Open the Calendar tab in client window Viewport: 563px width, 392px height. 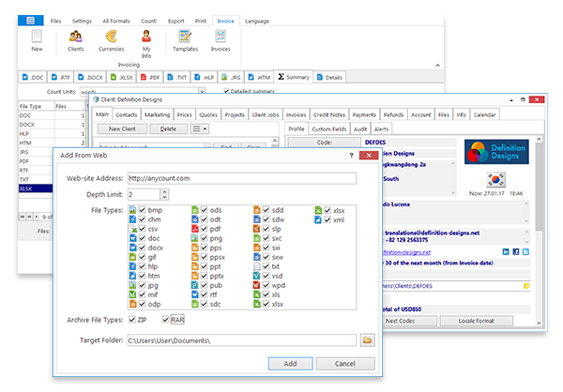tap(484, 114)
